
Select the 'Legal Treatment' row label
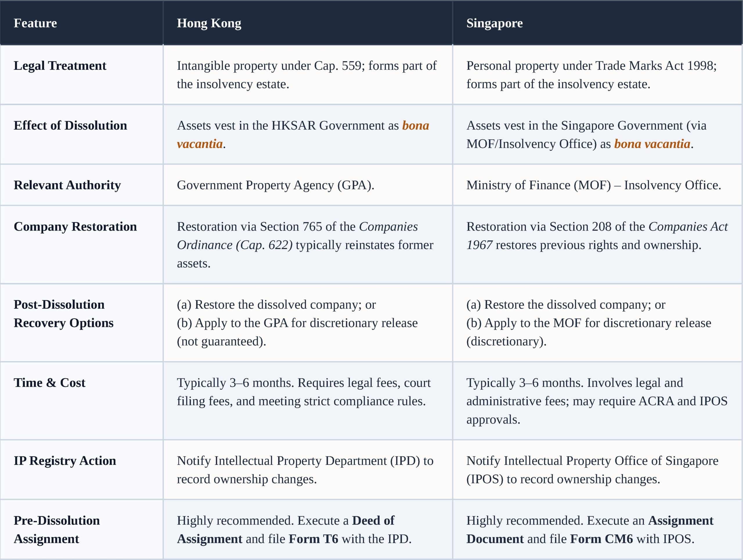(x=82, y=75)
